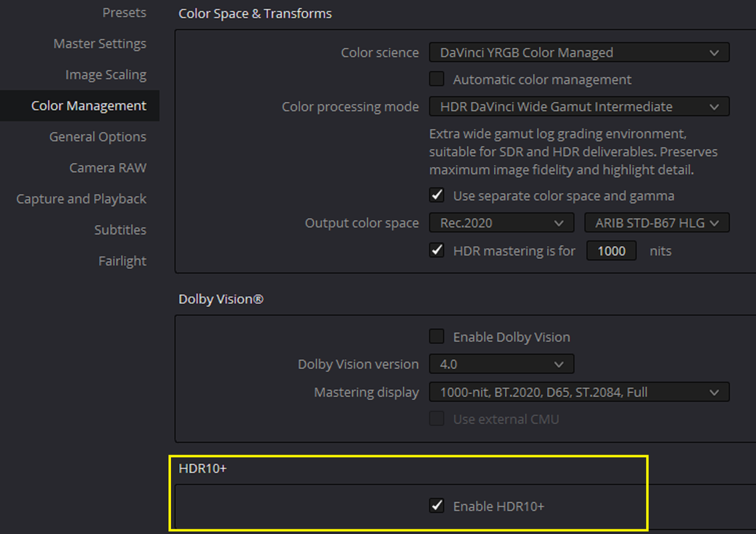Open the Color processing mode dropdown

(x=579, y=107)
